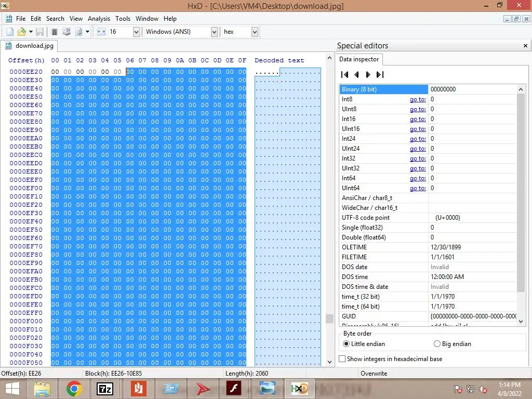Click go to link for Int64
The image size is (532, 399).
click(x=418, y=179)
